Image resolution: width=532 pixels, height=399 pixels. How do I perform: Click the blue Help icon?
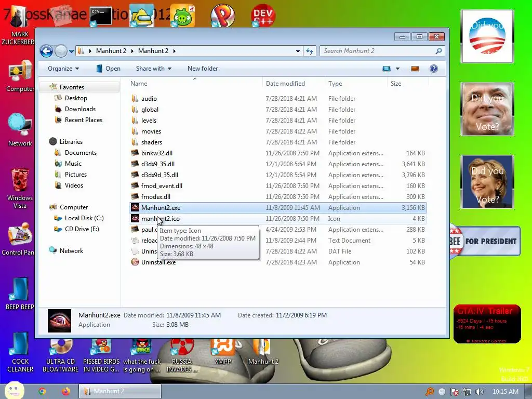click(433, 69)
